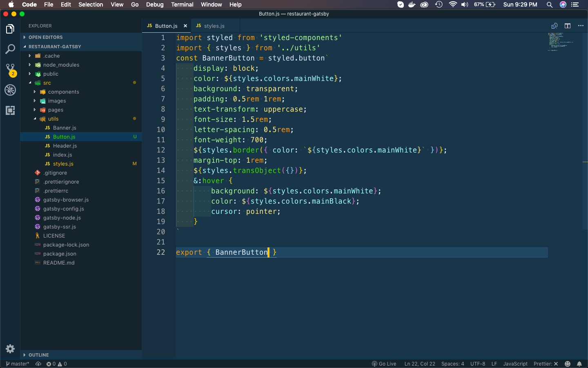Open the .prettierignore file
588x368 pixels.
click(81, 182)
